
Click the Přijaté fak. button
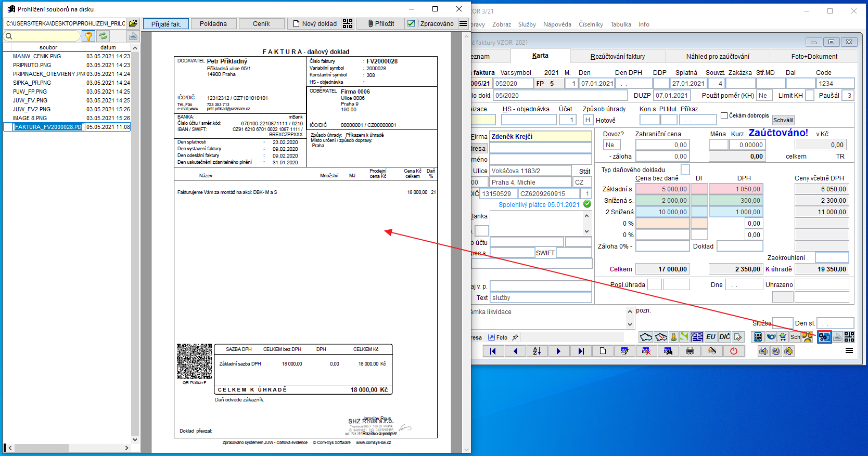166,24
